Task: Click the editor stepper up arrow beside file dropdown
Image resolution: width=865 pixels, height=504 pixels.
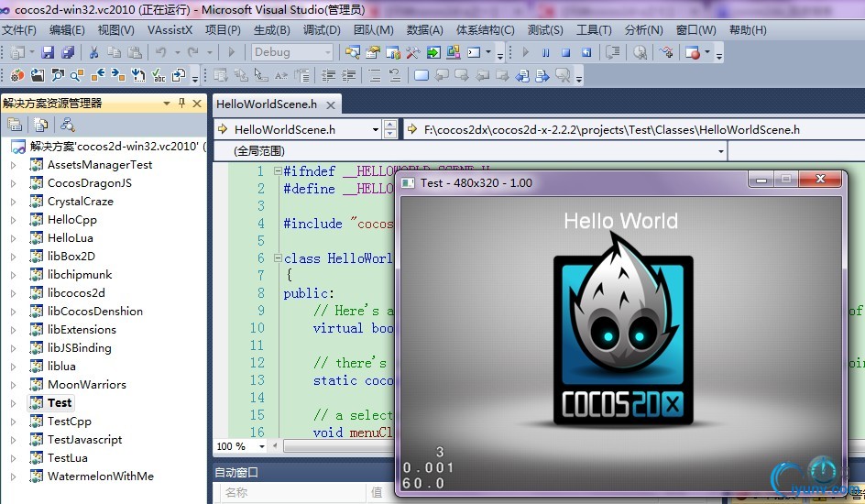Action: click(x=390, y=126)
